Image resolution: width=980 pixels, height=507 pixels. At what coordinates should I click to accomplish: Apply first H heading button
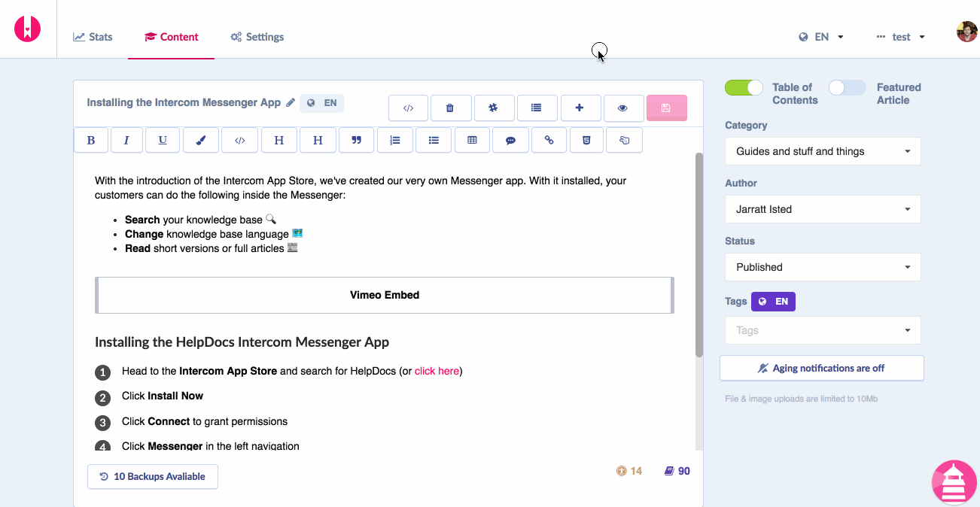point(279,140)
